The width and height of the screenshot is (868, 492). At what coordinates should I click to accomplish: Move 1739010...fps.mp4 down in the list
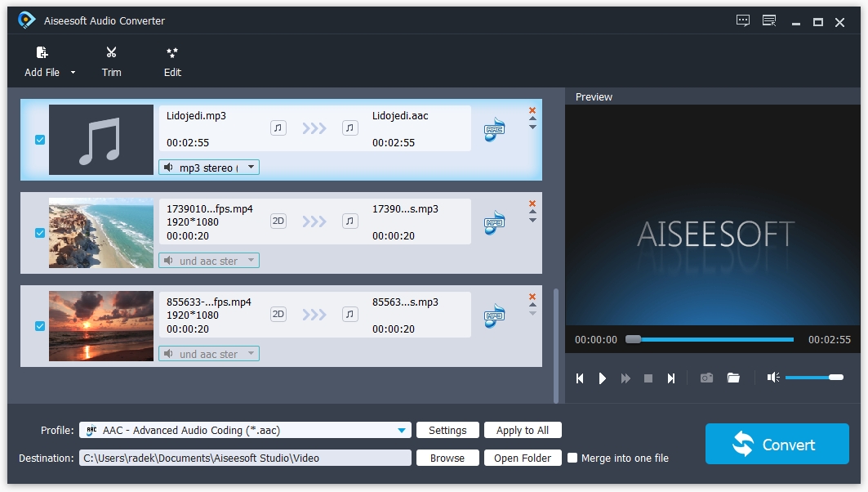532,221
